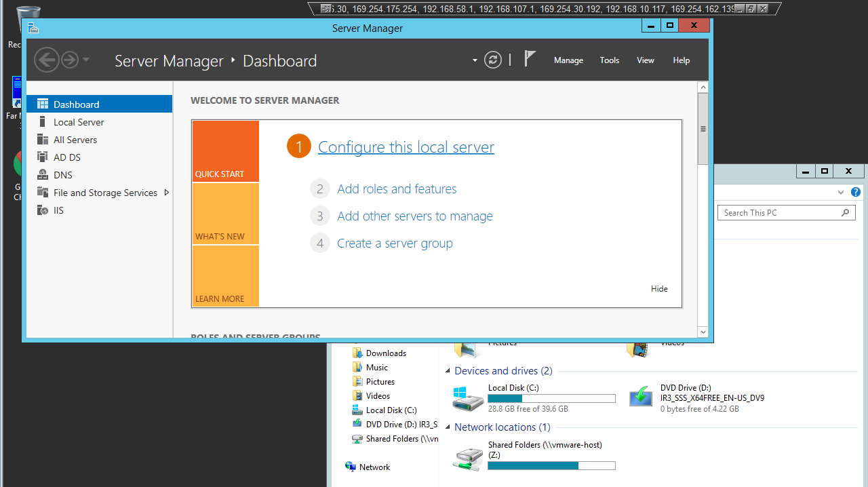Open the DNS page
Screen dimensions: 868x487
100,175
